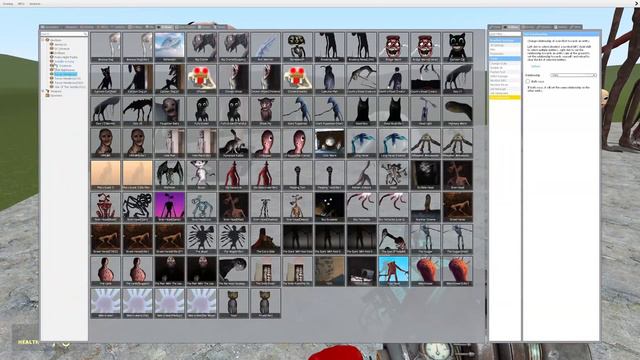
Task: Click the search magnifier icon in spawnlist
Action: point(85,34)
